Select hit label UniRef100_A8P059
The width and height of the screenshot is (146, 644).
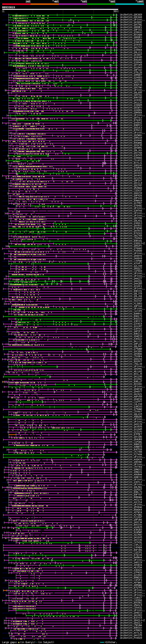[131, 397]
